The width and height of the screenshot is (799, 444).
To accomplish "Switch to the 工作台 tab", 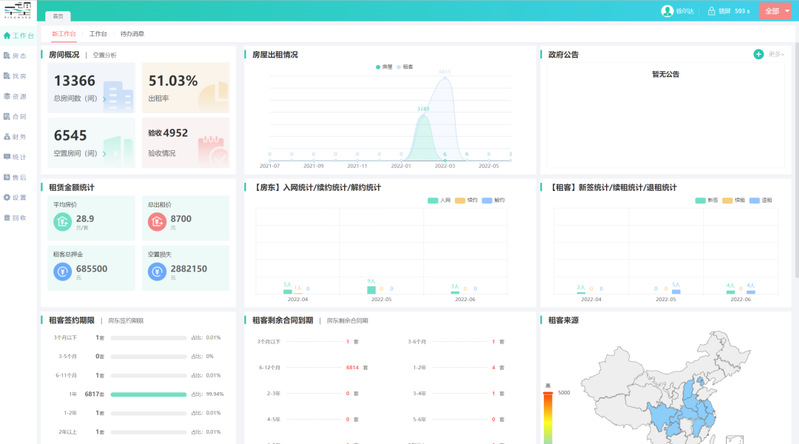I will 98,34.
